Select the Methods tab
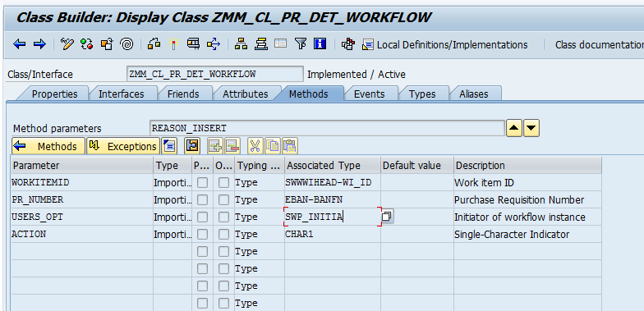Image resolution: width=644 pixels, height=311 pixels. 309,94
